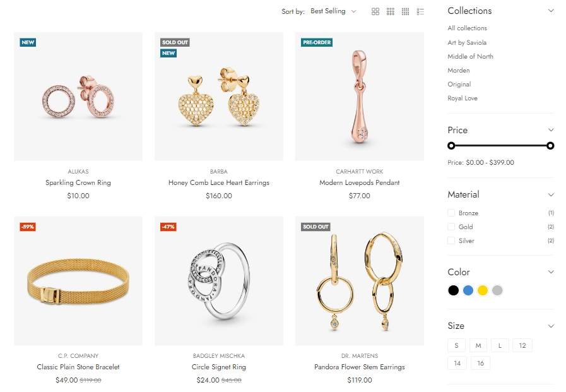Screen dimensions: 566x392
Task: Switch to list view layout
Action: pyautogui.click(x=421, y=11)
